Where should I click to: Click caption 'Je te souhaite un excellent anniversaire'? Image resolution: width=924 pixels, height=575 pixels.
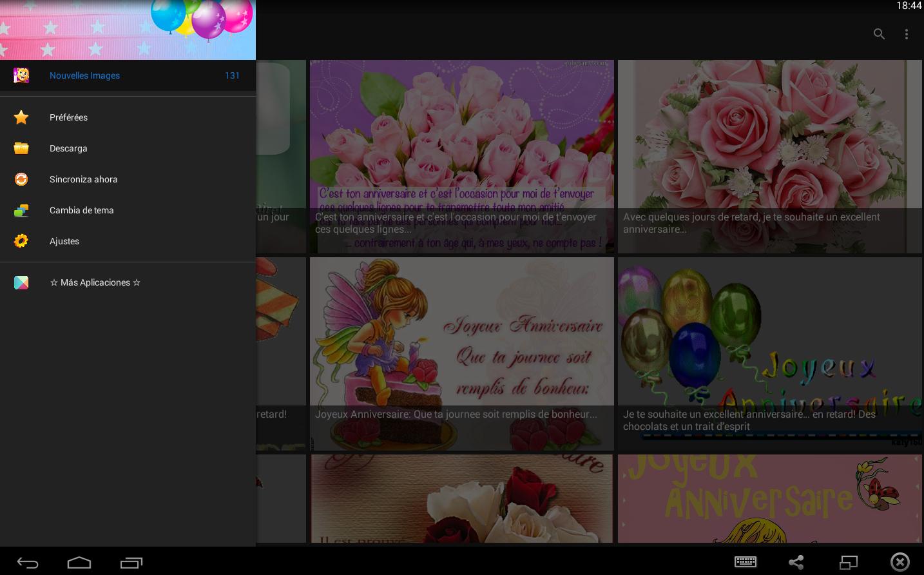pos(749,420)
